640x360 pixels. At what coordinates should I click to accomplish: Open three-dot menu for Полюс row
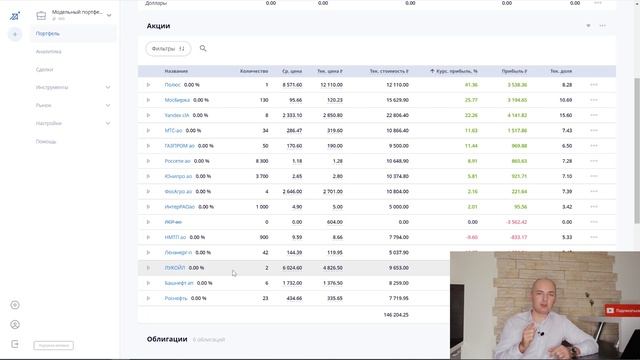coord(594,84)
